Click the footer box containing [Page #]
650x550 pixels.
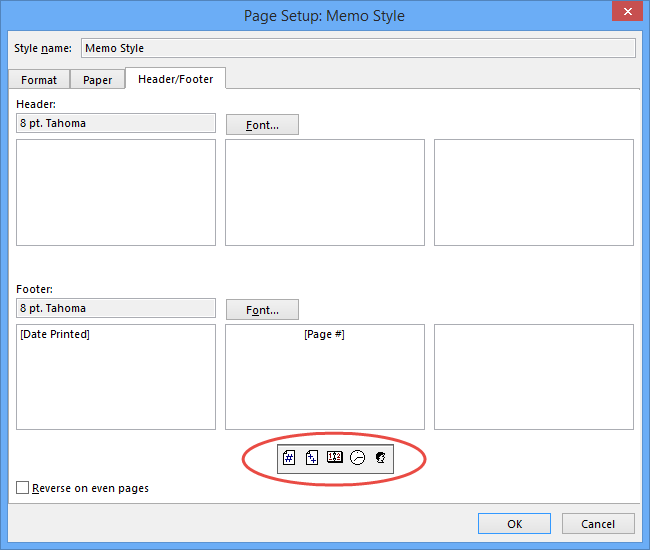(325, 377)
